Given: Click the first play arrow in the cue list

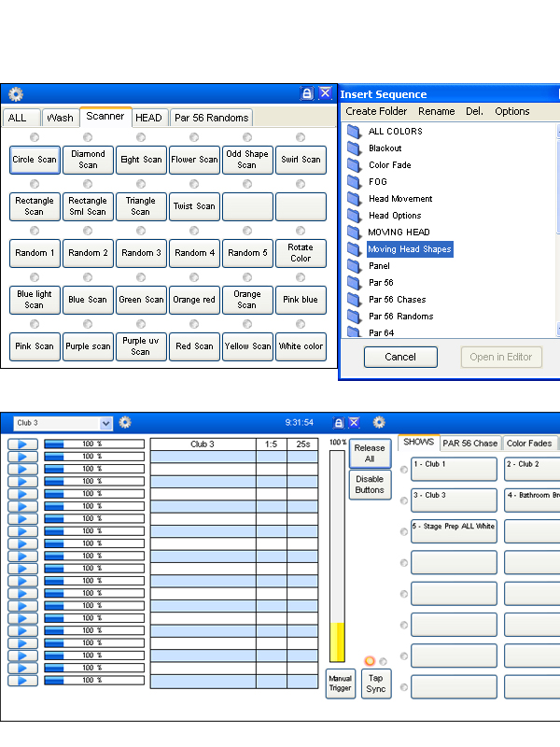Looking at the screenshot, I should (x=22, y=444).
